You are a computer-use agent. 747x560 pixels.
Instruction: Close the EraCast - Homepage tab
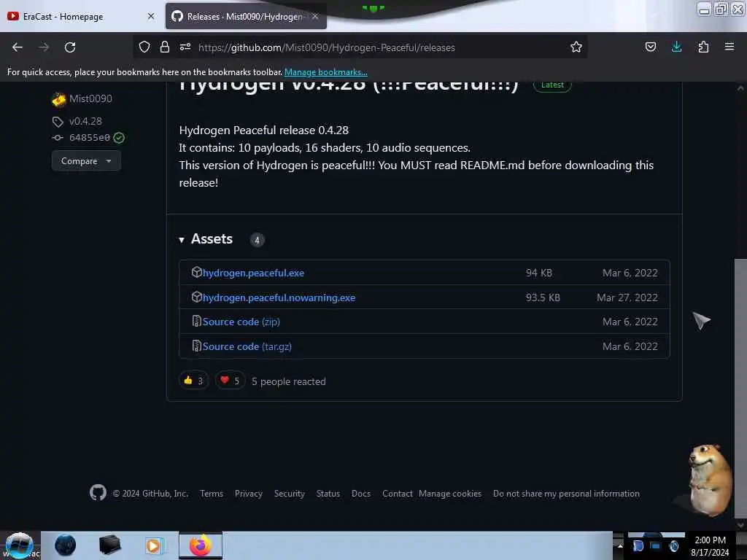coord(151,16)
